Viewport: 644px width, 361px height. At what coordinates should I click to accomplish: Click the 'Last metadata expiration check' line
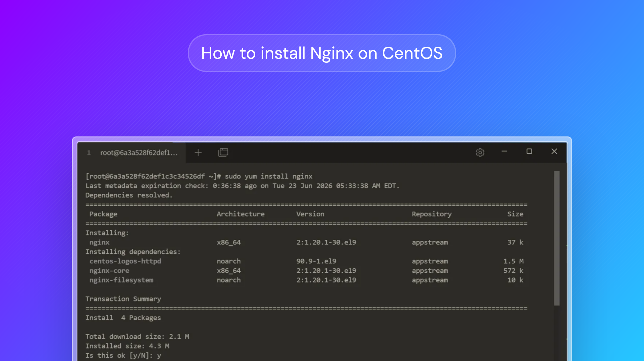pyautogui.click(x=242, y=186)
